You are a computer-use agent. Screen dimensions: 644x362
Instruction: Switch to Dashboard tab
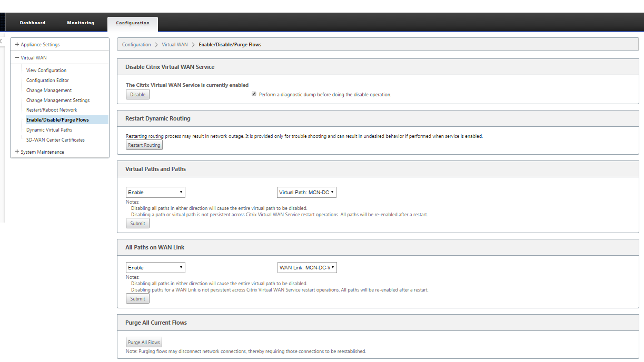(33, 23)
